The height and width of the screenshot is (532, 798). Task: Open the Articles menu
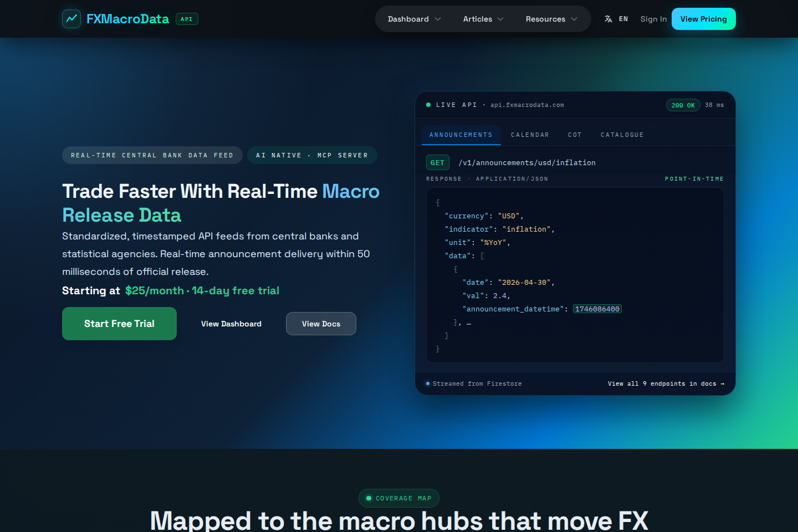[x=483, y=19]
